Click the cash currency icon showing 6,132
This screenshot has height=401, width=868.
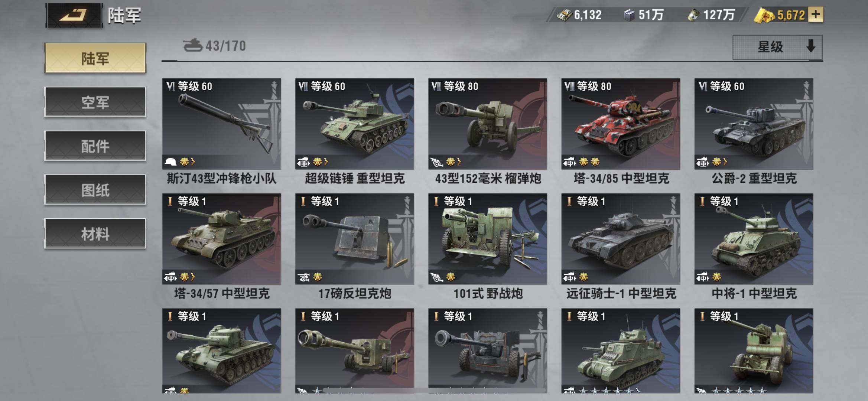(x=564, y=15)
